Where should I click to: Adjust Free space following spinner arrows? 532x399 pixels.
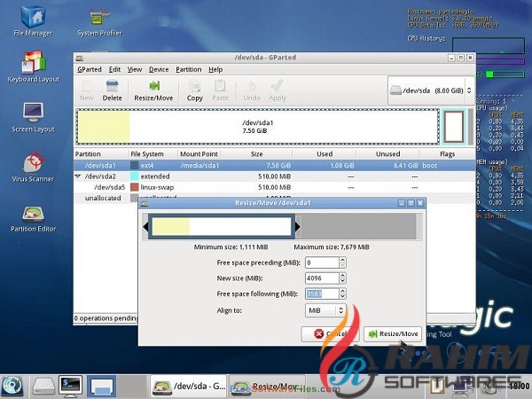point(342,293)
